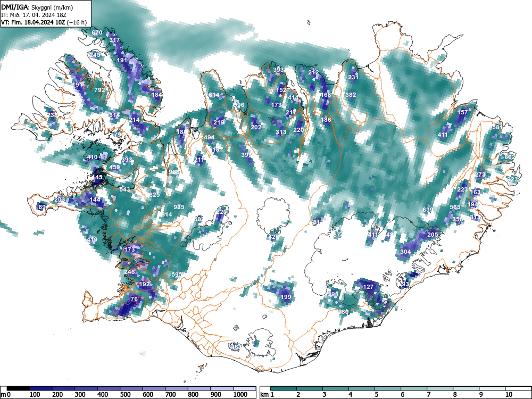Click the '2' label on the km legend

click(x=298, y=395)
